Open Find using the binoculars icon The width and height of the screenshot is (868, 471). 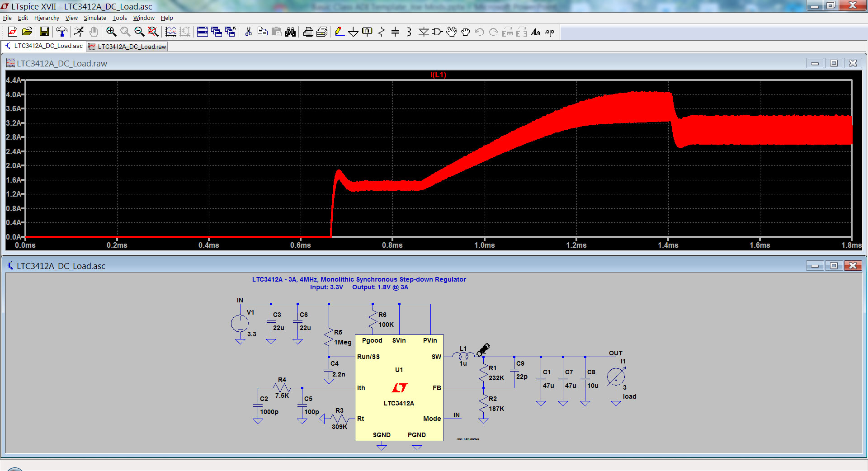pos(291,32)
